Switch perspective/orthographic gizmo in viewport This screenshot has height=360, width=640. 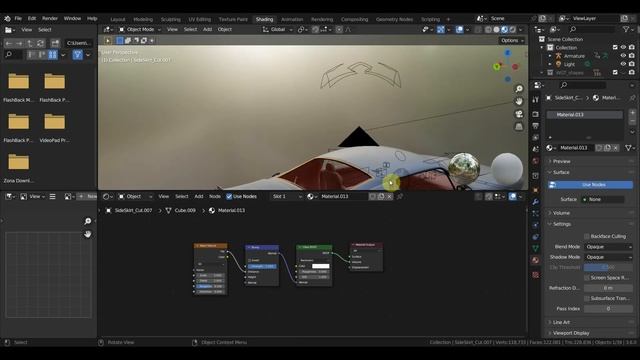click(x=519, y=127)
